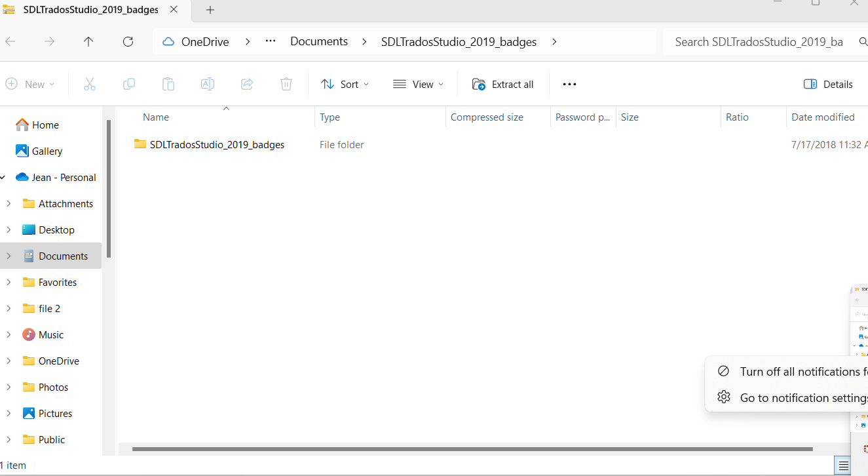
Task: Click the SDLTradosStudio_2019_badges folder icon in list
Action: coord(140,144)
